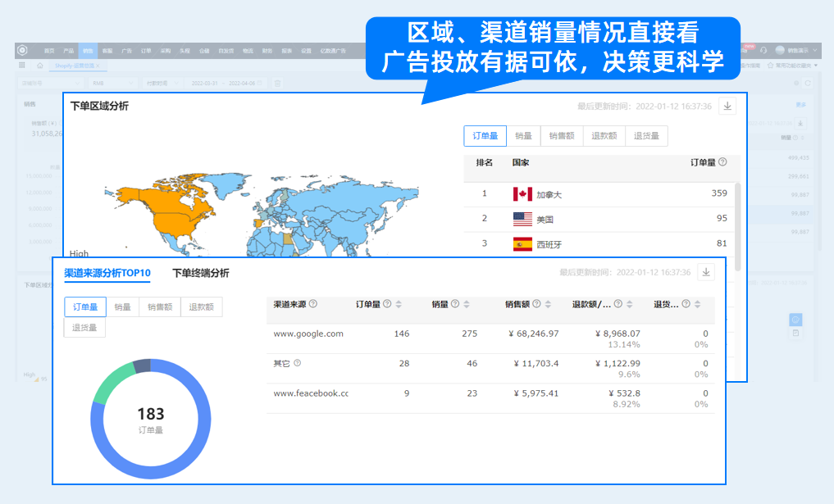Click the trash icon beside the date range
The image size is (834, 504).
click(277, 83)
